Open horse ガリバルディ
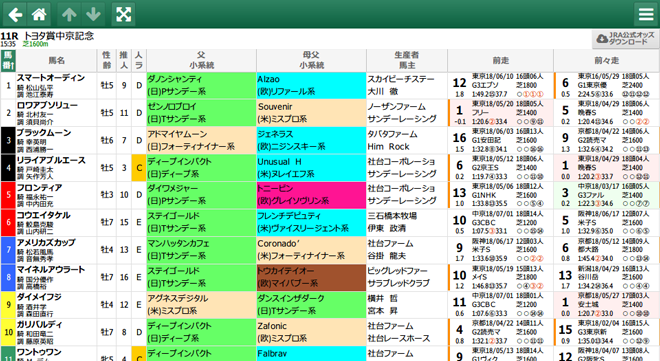 (39, 324)
